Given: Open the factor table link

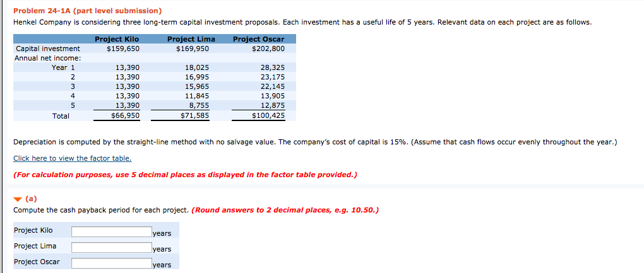Looking at the screenshot, I should click(72, 158).
